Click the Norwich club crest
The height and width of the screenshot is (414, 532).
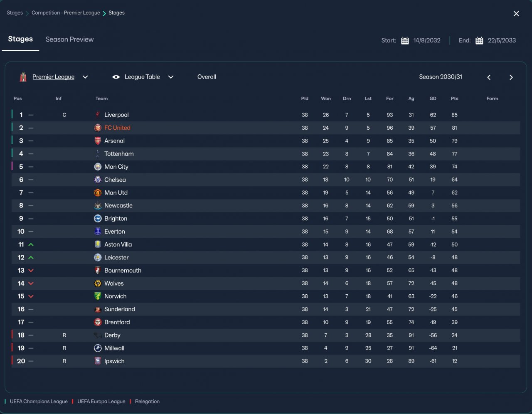click(98, 296)
